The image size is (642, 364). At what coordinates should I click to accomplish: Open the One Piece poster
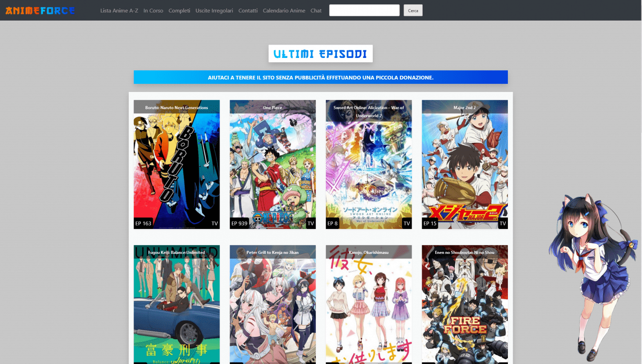(x=273, y=164)
